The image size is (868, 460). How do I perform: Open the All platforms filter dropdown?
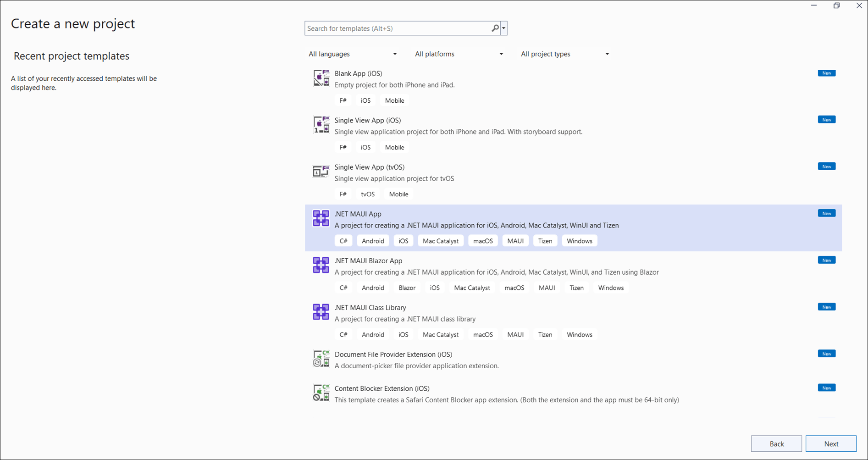[x=459, y=54]
